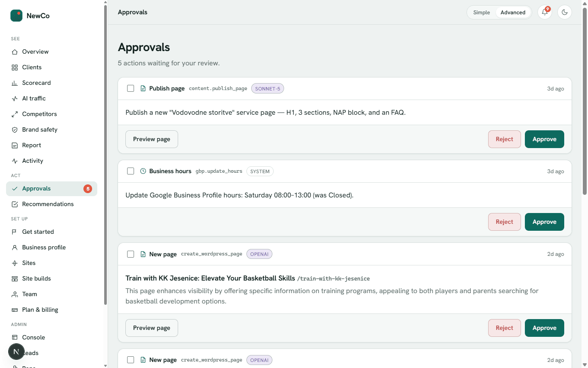The width and height of the screenshot is (588, 368).
Task: Tick checkbox on the last New page card
Action: 131,360
